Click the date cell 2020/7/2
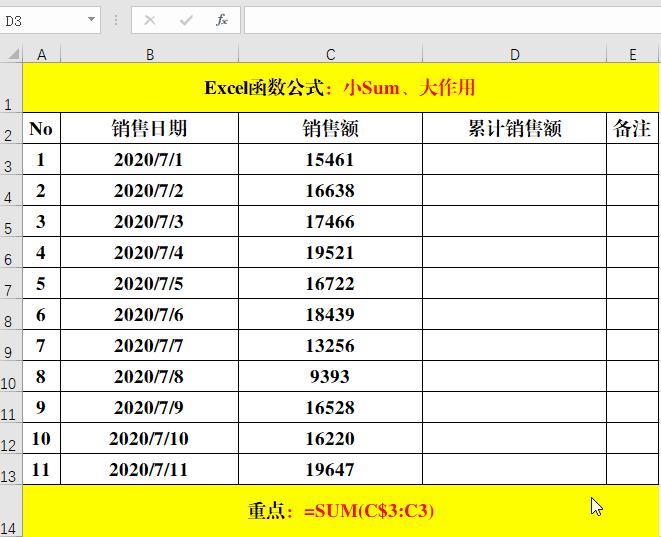 pyautogui.click(x=150, y=190)
